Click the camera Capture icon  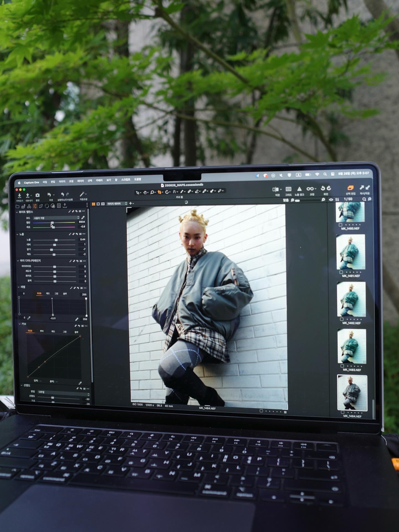37,195
